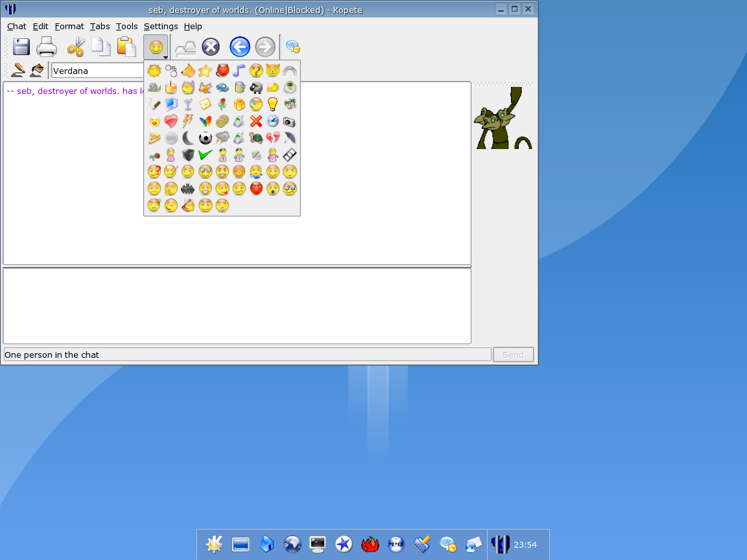Viewport: 747px width, 560px height.
Task: Insert the pizza slice emoticon
Action: pos(154,138)
